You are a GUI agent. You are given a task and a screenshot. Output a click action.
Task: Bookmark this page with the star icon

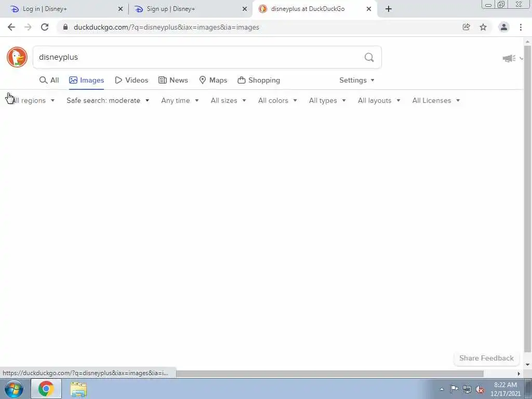coord(483,27)
